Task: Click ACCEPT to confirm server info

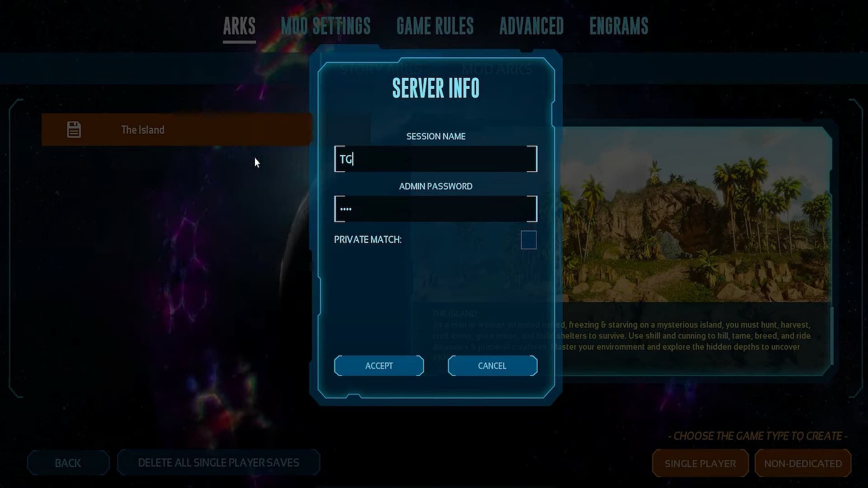Action: click(x=379, y=366)
